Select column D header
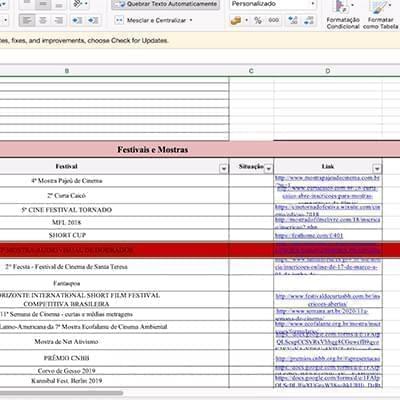The image size is (400, 400). pos(328,71)
